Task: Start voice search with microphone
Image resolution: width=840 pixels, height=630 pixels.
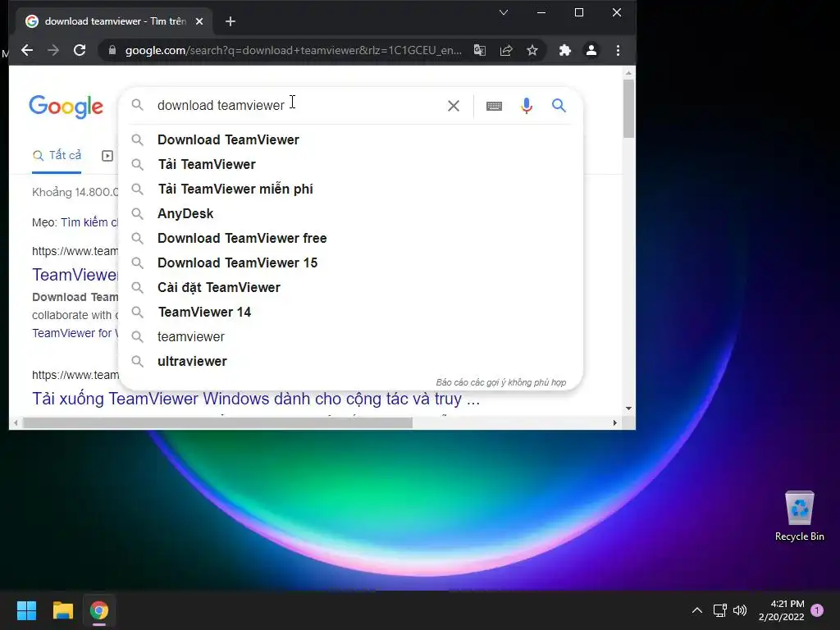Action: point(526,106)
